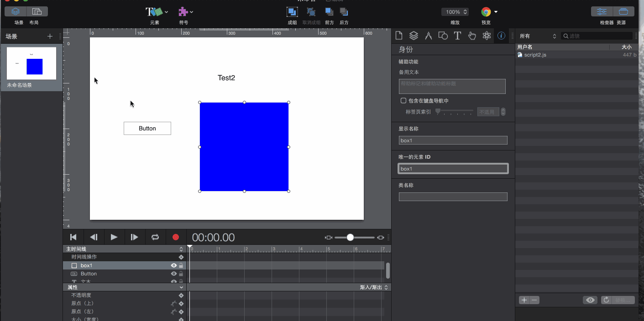This screenshot has width=644, height=321.
Task: Open the Physics atom inspector icon
Action: coord(487,36)
